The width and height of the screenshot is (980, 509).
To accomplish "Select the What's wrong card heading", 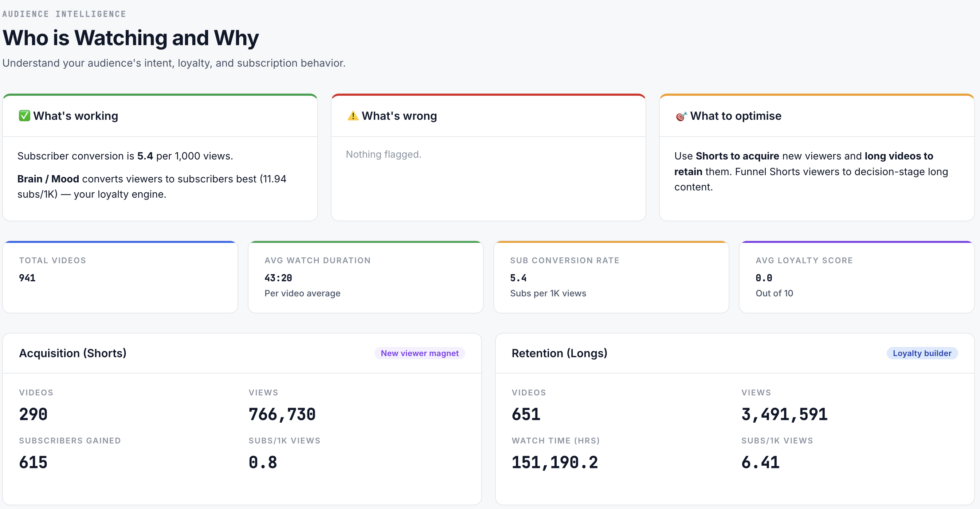I will pyautogui.click(x=399, y=116).
